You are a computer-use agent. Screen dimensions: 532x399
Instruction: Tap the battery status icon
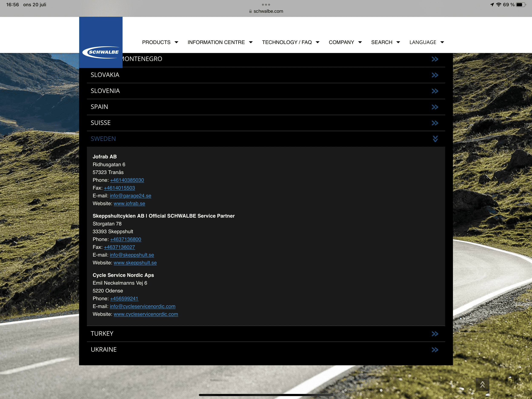[521, 4]
